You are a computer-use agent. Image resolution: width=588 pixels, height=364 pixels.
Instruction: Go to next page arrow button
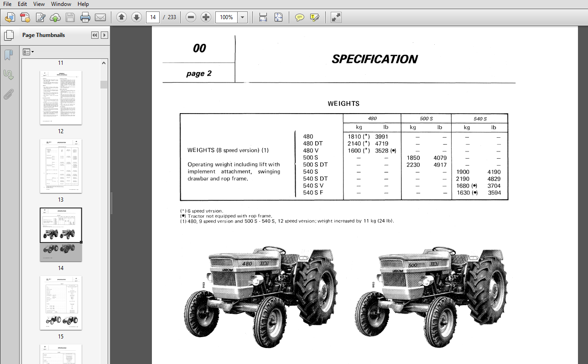[x=136, y=17]
